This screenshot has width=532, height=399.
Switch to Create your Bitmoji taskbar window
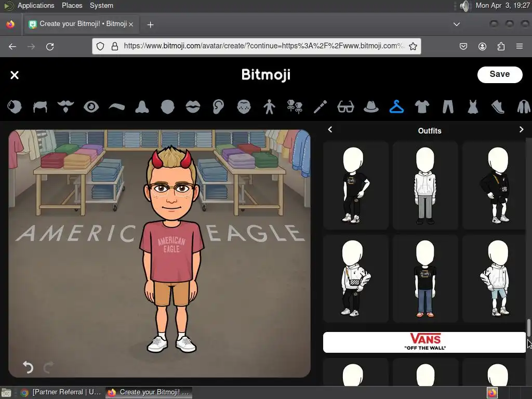coord(149,392)
